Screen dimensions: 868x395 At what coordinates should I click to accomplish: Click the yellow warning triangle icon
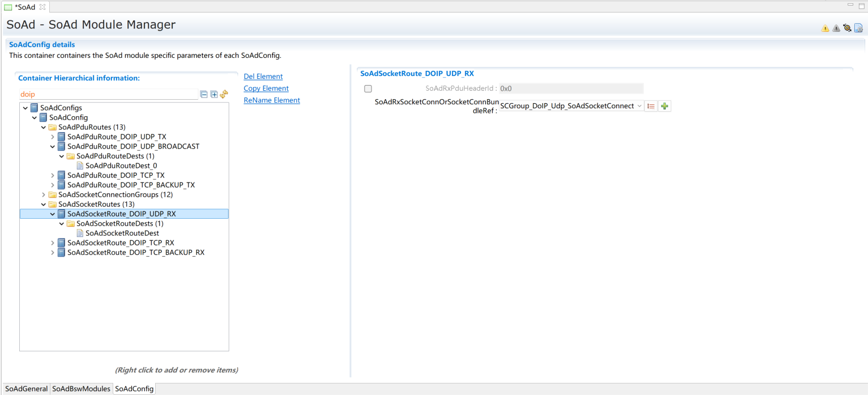pos(825,28)
